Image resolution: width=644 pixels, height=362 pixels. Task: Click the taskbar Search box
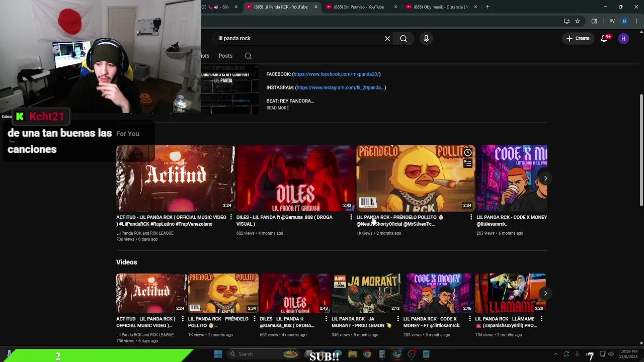(263, 354)
